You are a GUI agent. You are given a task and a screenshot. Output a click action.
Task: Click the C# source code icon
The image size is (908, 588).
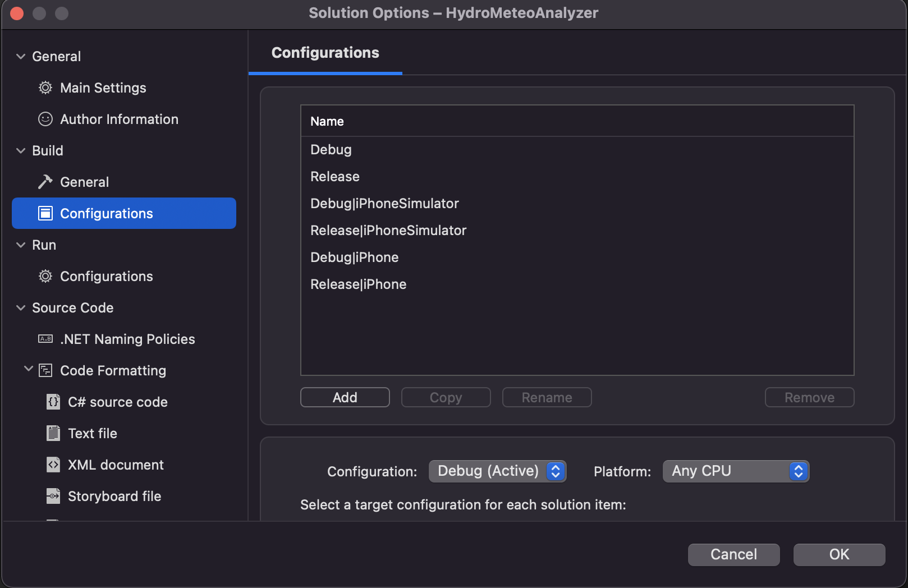click(x=53, y=402)
